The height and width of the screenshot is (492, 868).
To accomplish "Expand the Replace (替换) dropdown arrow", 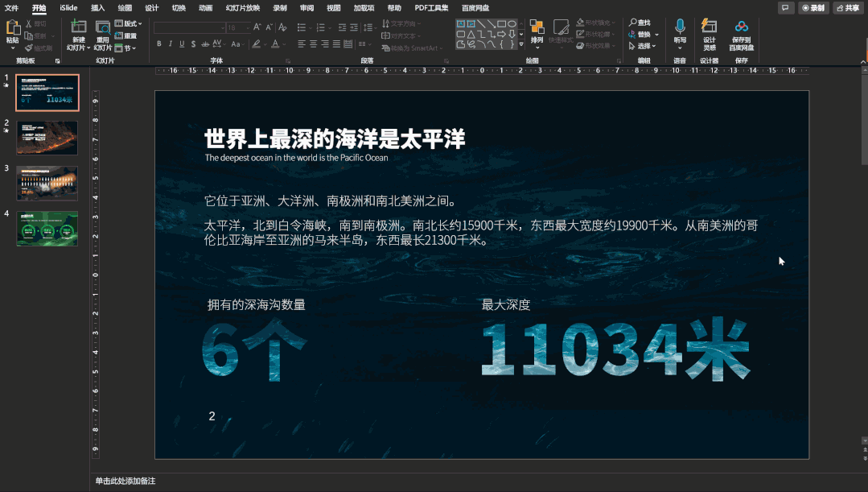I will click(x=656, y=35).
